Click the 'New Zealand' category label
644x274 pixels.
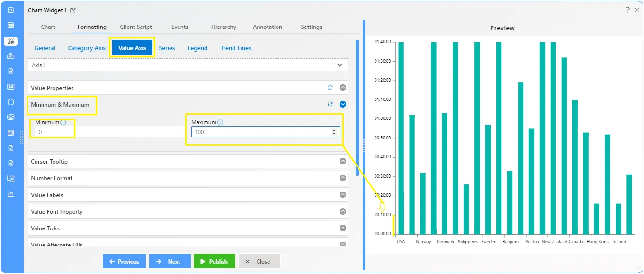(555, 241)
